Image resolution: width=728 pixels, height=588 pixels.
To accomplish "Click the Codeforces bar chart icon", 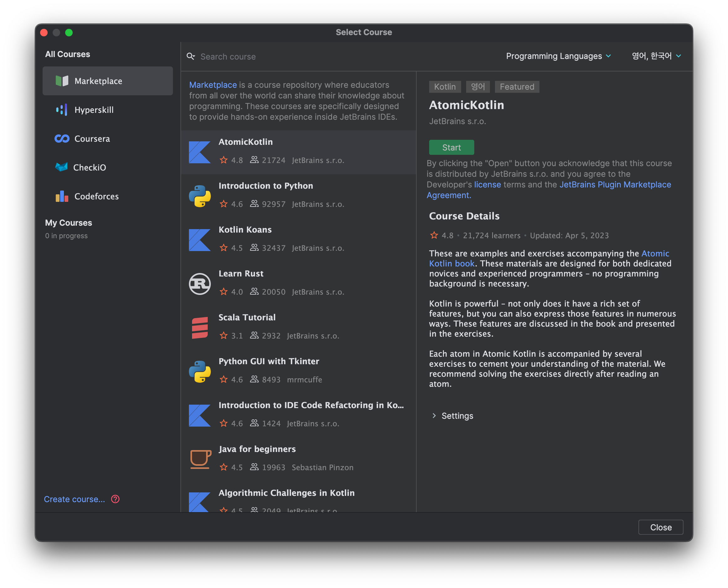I will [x=62, y=196].
